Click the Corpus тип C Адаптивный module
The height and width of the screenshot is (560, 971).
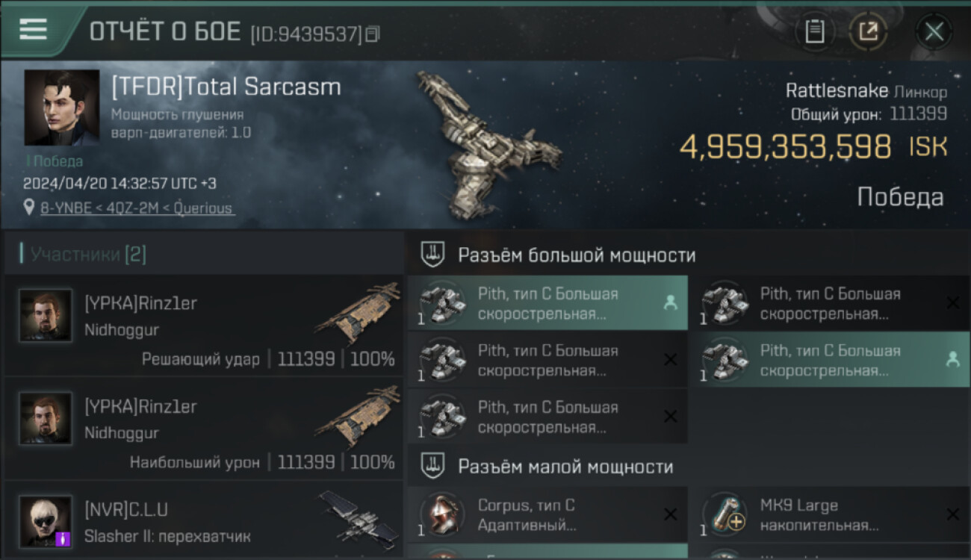pyautogui.click(x=547, y=514)
